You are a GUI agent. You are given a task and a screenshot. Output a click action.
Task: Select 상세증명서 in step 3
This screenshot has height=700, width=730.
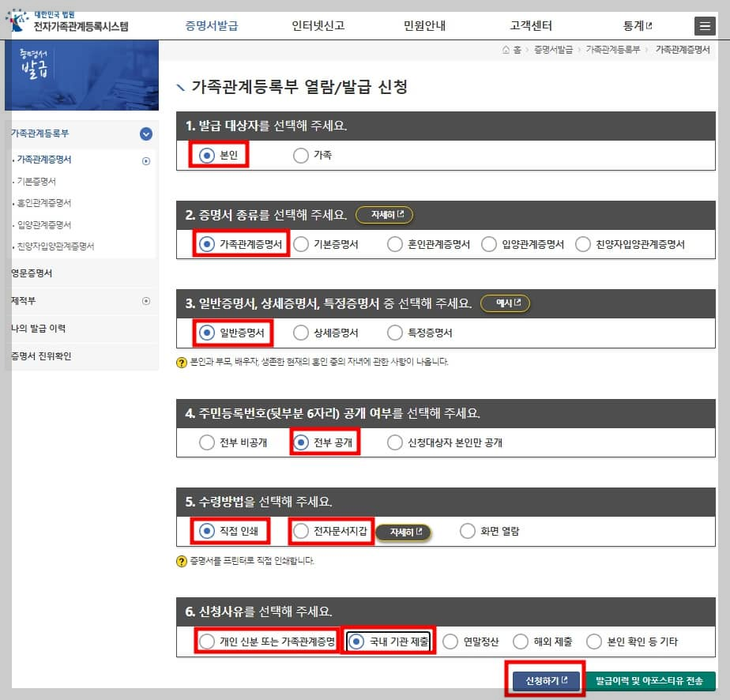coord(301,333)
